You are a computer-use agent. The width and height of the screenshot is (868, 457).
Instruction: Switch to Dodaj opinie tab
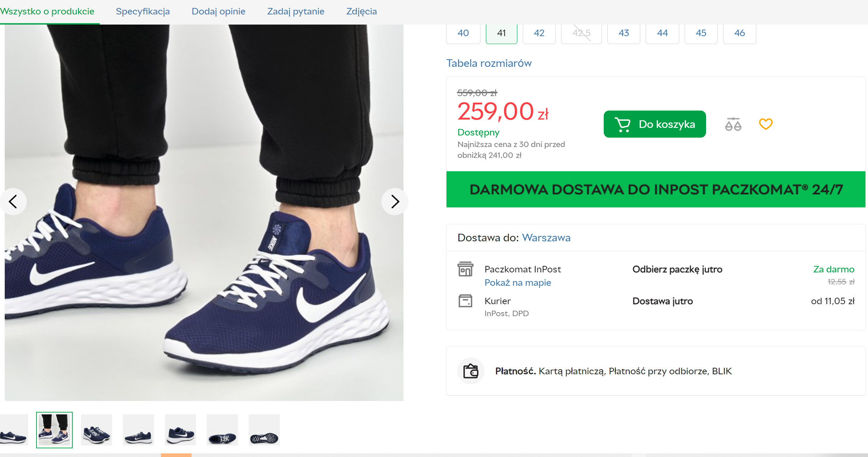click(x=218, y=12)
